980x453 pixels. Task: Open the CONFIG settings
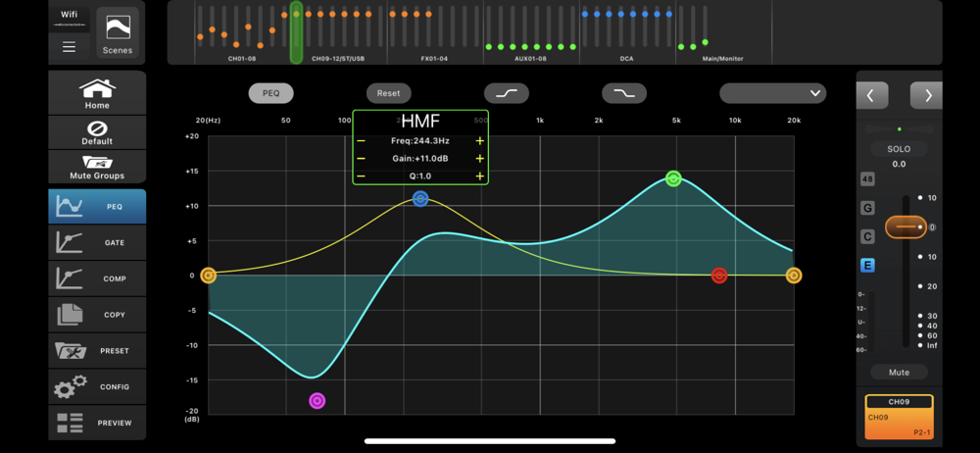(97, 386)
